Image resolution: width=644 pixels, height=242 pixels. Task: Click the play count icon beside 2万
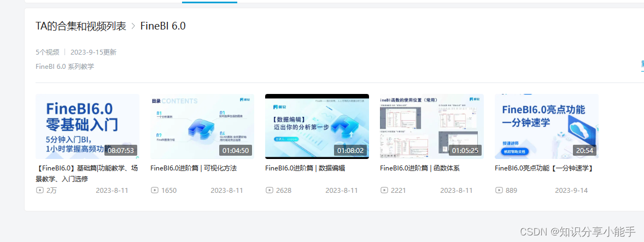39,190
